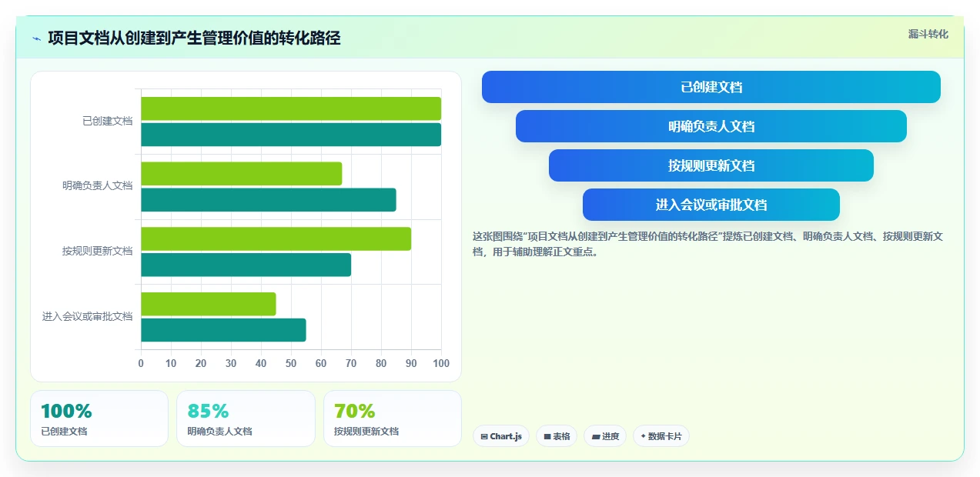Click the 表格 tag chip
Image resolution: width=980 pixels, height=477 pixels.
point(557,436)
